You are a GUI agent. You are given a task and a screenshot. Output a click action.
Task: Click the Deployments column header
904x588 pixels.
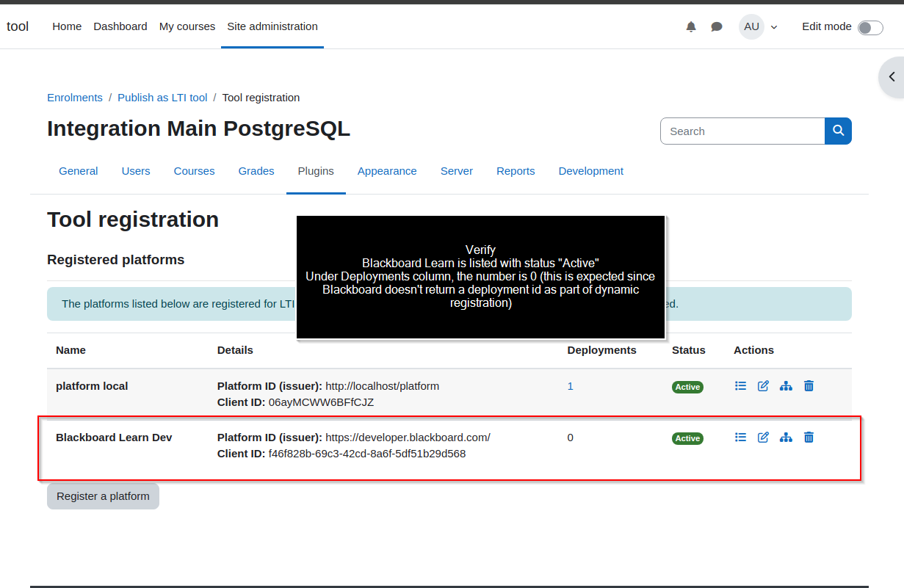click(602, 350)
